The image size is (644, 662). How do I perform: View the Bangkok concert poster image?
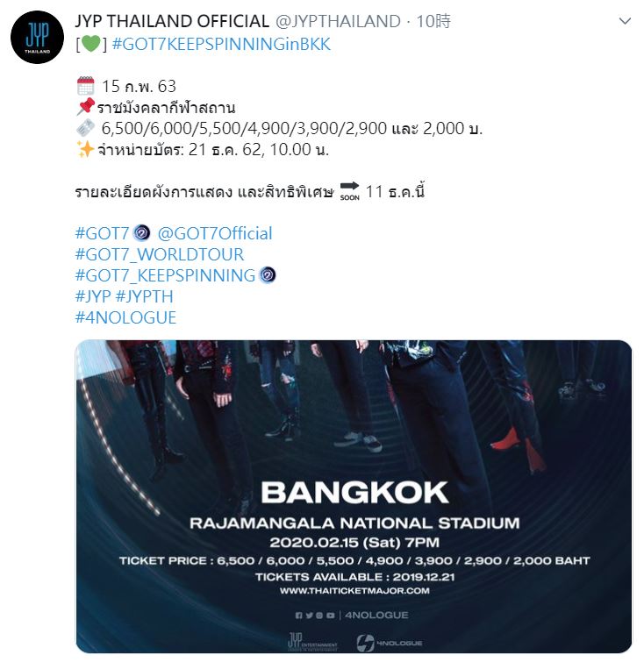click(354, 496)
